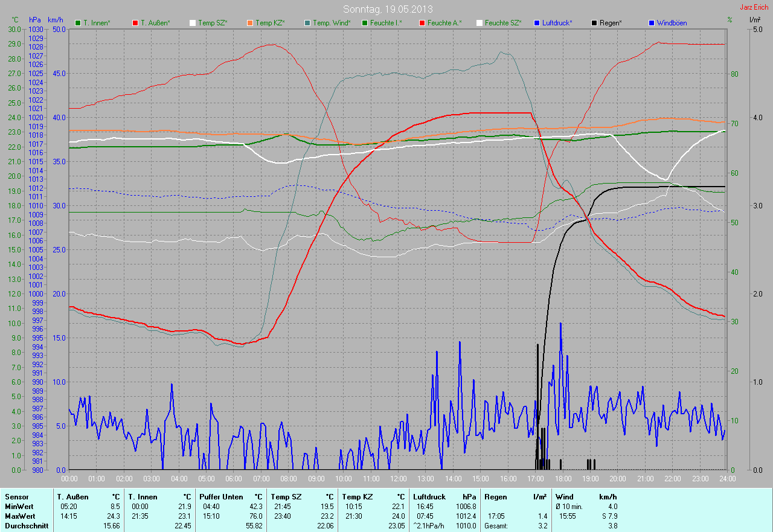Click the Puffer Unten column header
773x532 pixels.
coord(221,497)
